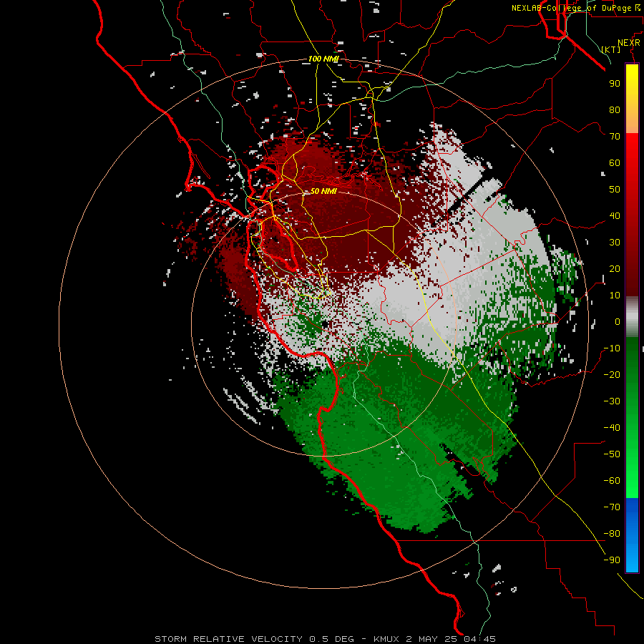Click the blue segment at color bar bottom
The image size is (644, 644).
[x=632, y=535]
